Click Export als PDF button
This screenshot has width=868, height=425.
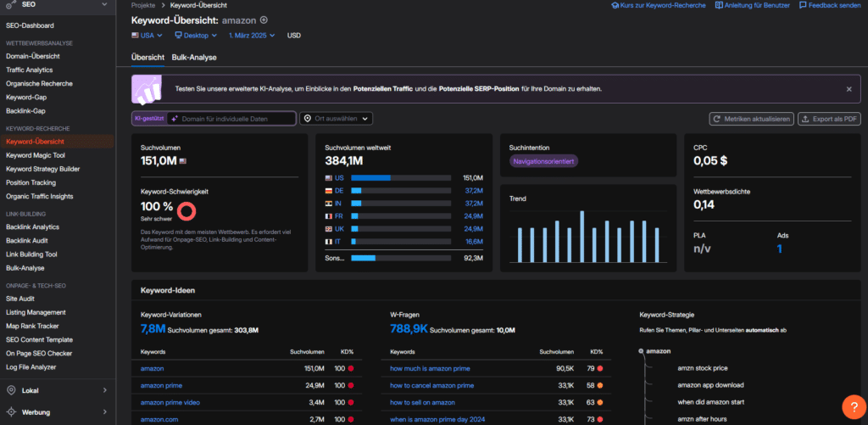pyautogui.click(x=829, y=119)
